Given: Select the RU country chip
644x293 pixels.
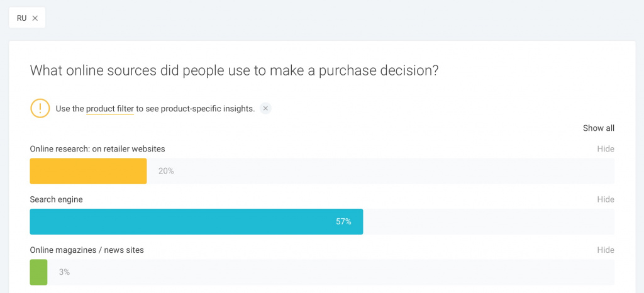Looking at the screenshot, I should 22,18.
